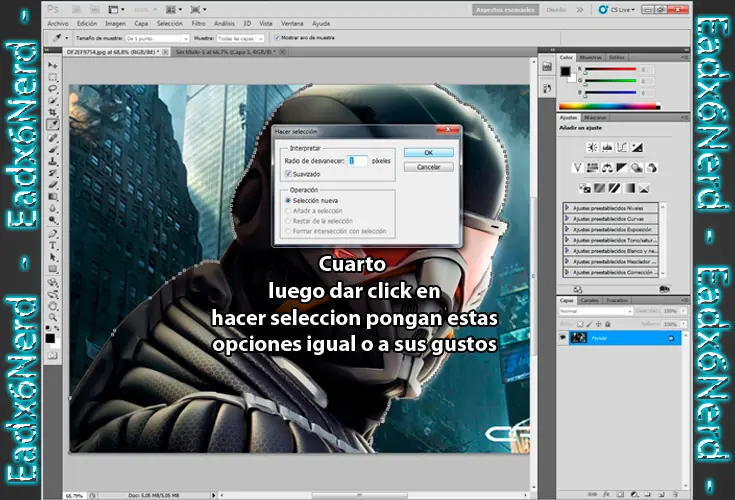This screenshot has height=500, width=735.
Task: Select the Gradient tool
Action: click(x=52, y=196)
